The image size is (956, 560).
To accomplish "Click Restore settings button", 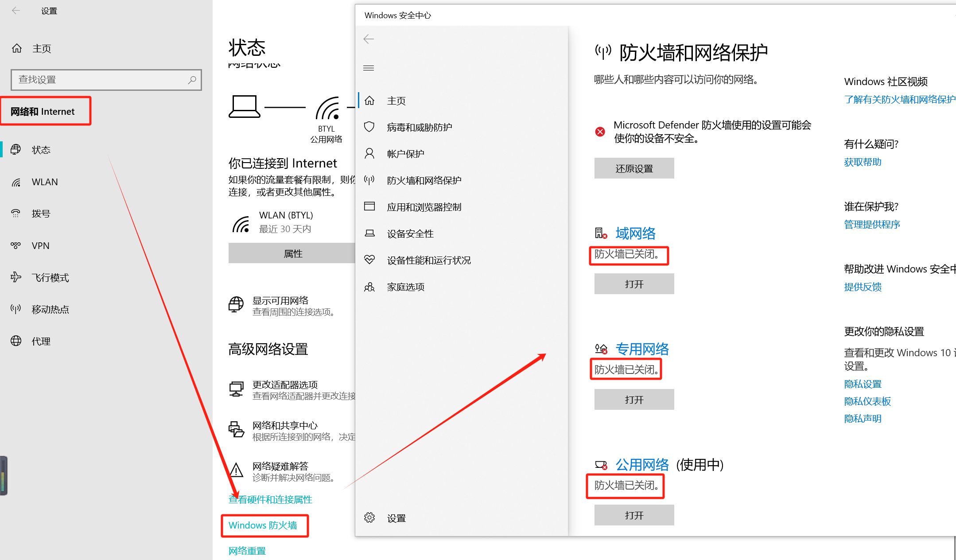I will tap(634, 168).
